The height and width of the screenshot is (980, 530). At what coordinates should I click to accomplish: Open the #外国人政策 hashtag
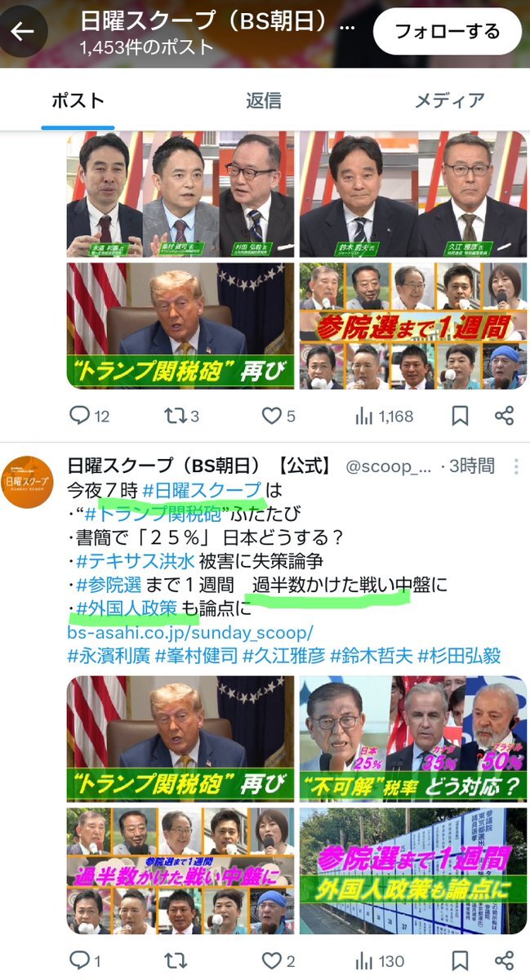(125, 608)
